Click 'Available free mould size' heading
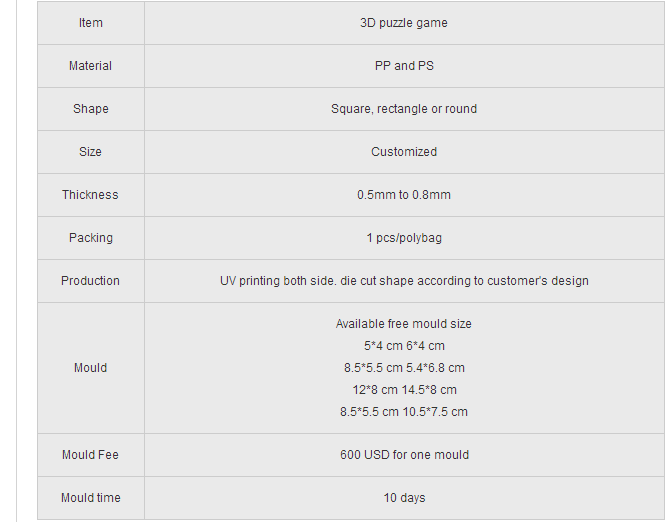 coord(404,324)
